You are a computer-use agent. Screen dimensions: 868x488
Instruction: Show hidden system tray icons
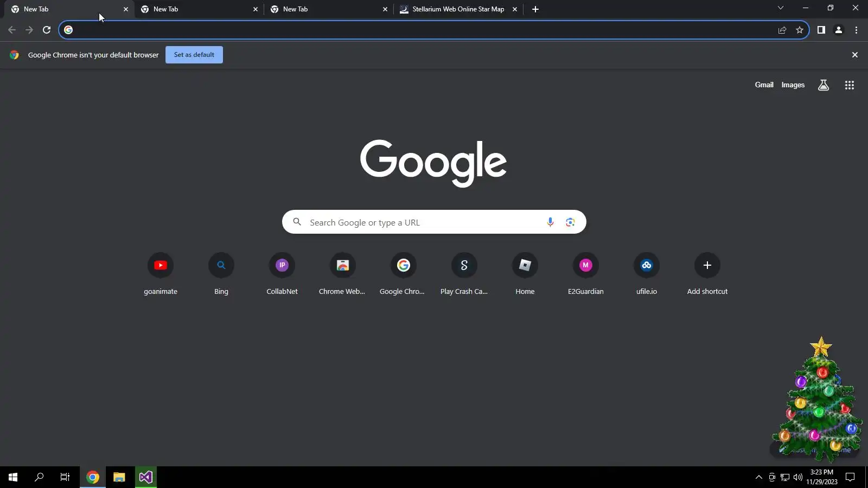[x=758, y=477]
